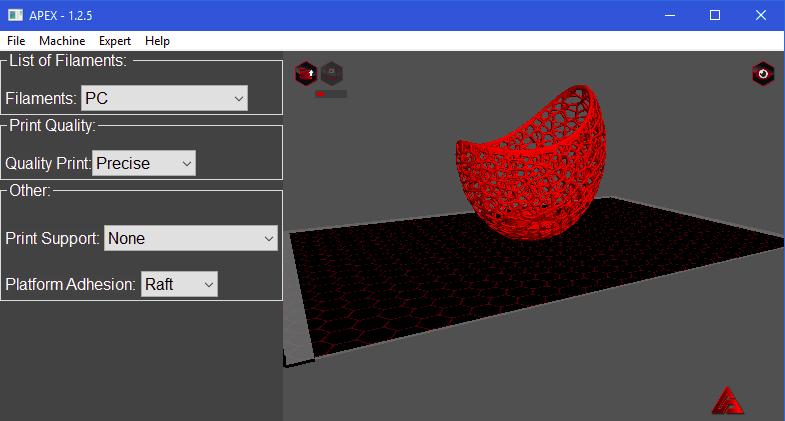Viewport: 785px width, 421px height.
Task: Open the File menu
Action: (x=16, y=41)
